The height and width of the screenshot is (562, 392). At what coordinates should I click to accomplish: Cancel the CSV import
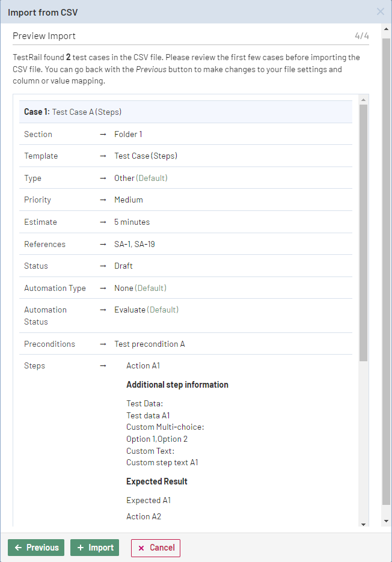point(155,548)
